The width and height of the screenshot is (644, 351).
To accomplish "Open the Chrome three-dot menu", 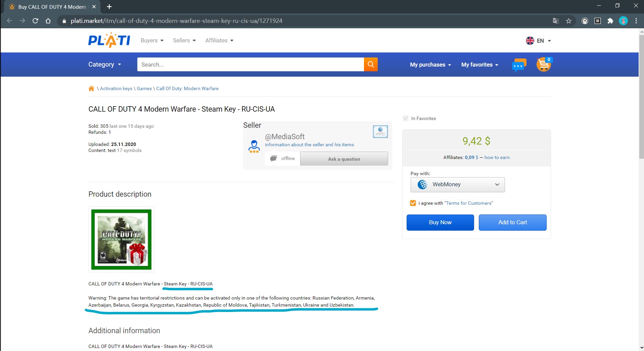I will [x=636, y=21].
